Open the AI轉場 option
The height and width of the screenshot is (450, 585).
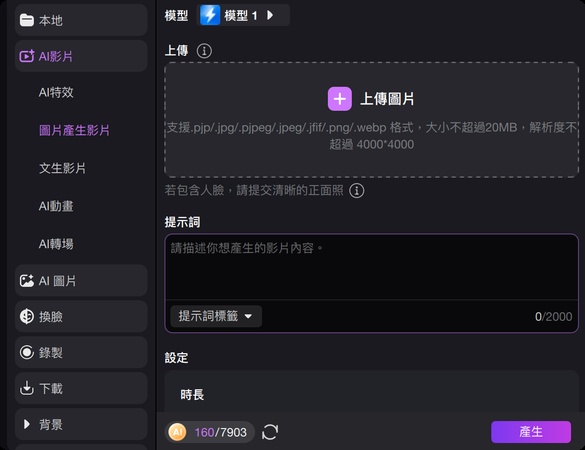tap(56, 244)
